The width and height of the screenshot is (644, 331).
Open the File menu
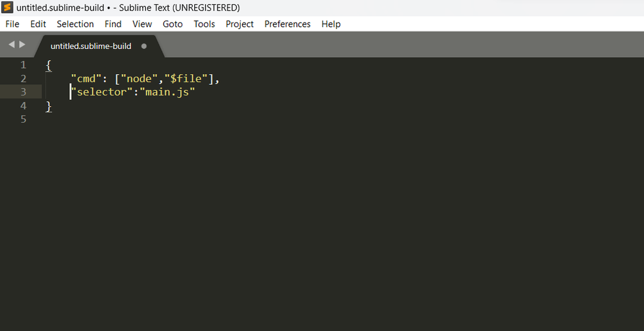click(x=13, y=24)
